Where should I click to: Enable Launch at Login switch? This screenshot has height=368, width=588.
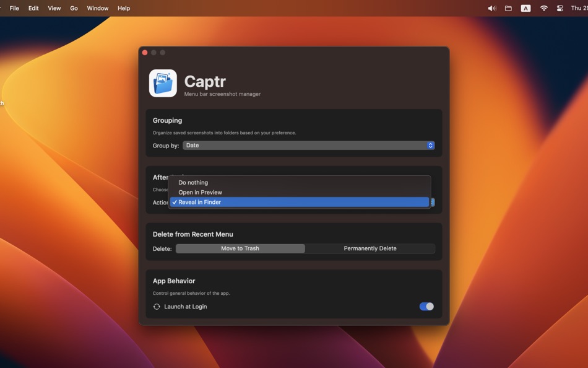pyautogui.click(x=426, y=306)
